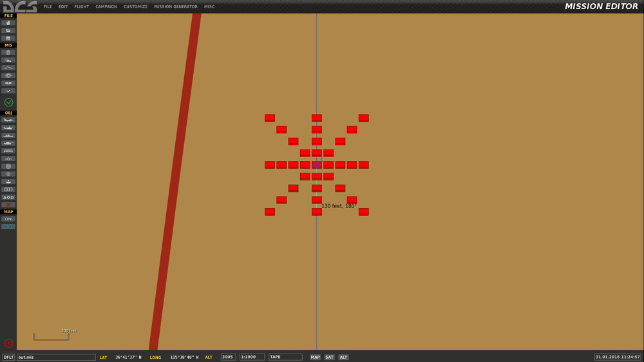Click the DFLT button in status bar

8,357
